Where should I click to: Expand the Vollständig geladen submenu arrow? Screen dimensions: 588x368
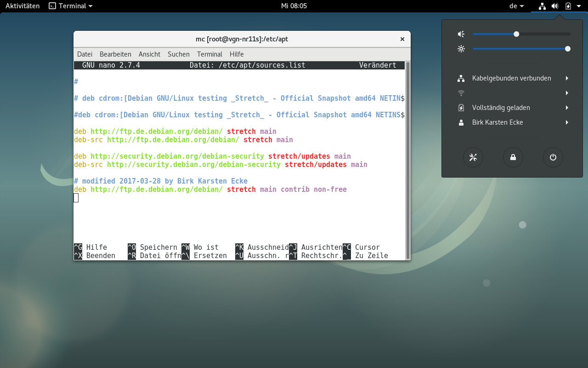pyautogui.click(x=567, y=108)
